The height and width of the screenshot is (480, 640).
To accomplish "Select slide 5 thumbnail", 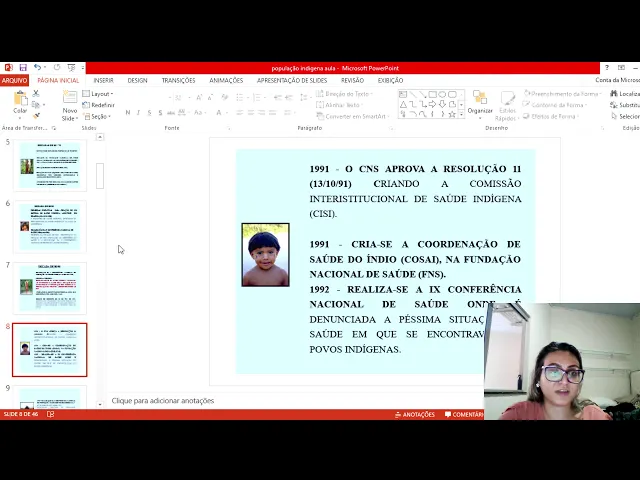I will click(x=50, y=165).
